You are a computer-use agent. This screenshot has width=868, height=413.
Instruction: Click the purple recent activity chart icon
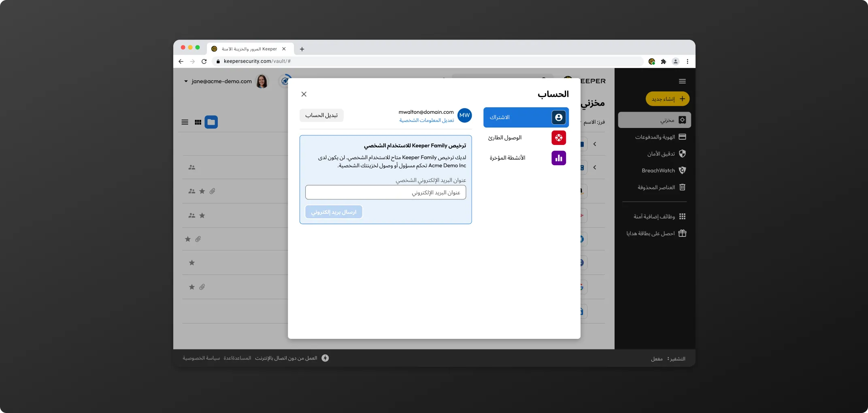(x=559, y=158)
